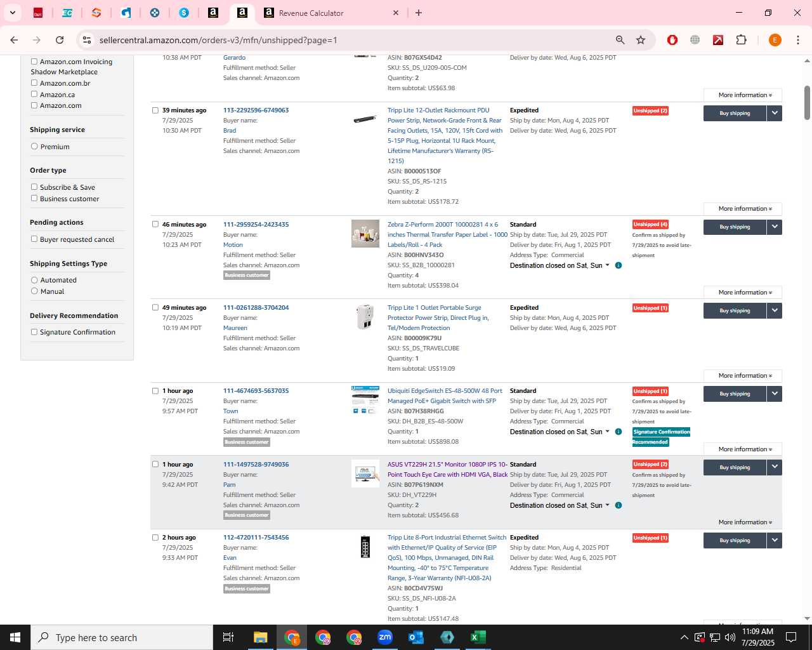Select order 111-4674693-5637035 checkbox
812x650 pixels.
click(x=155, y=391)
